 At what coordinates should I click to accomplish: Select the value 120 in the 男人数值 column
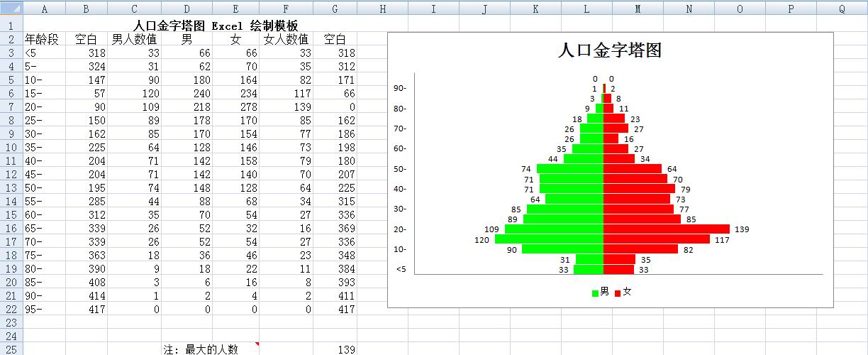click(134, 93)
